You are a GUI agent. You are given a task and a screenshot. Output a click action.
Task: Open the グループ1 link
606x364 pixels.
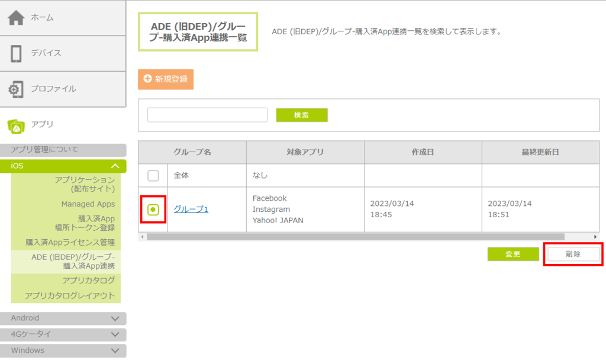[x=191, y=210]
